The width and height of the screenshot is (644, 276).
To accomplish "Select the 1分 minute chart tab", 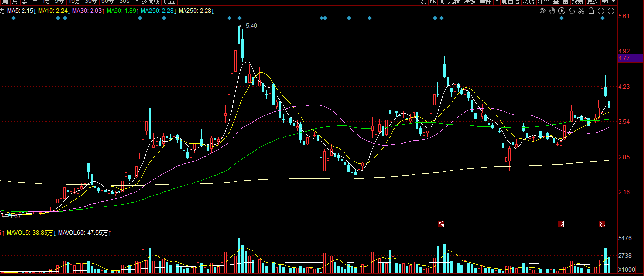I will [x=46, y=2].
